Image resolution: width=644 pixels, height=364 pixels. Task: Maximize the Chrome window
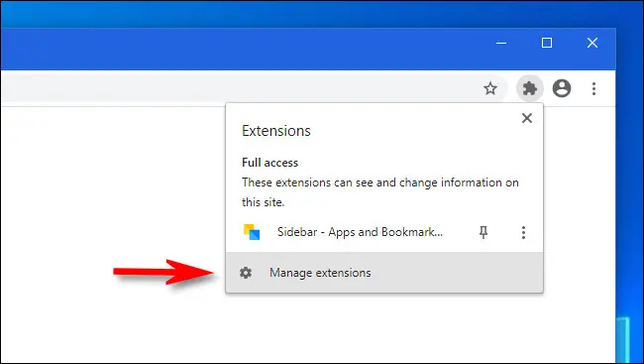(x=547, y=43)
